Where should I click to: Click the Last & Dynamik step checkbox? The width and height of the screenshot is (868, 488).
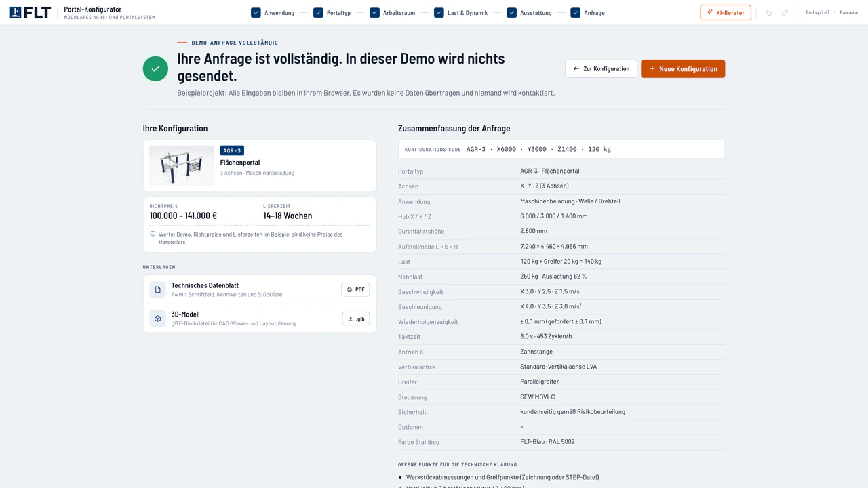tap(439, 13)
